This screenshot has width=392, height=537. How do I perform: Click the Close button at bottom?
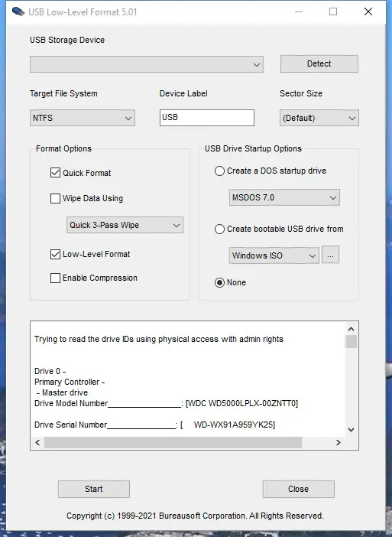[x=299, y=489]
